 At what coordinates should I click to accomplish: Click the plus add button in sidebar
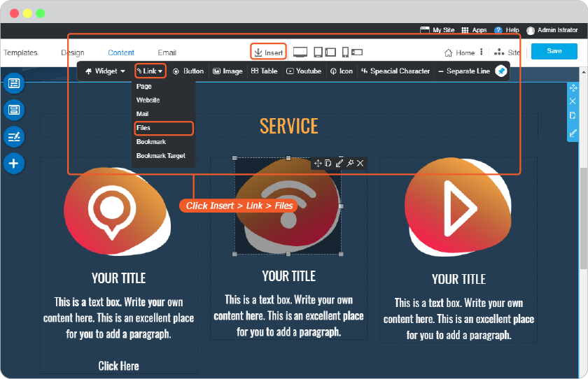coord(14,164)
